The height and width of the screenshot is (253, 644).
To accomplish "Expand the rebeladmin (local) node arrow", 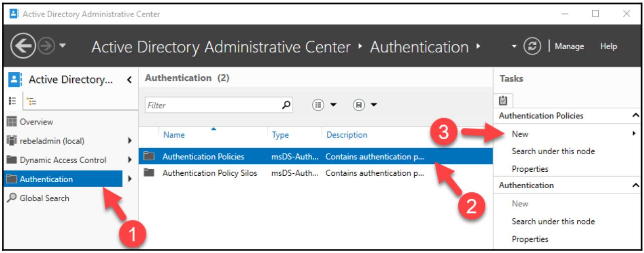I will tap(130, 141).
